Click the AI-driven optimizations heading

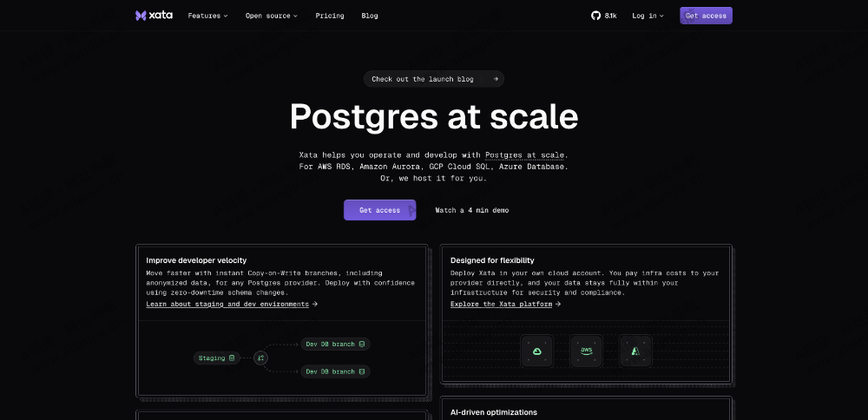pyautogui.click(x=494, y=412)
